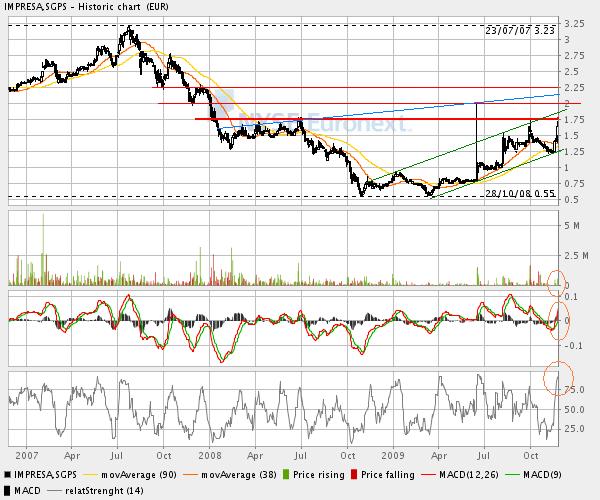Click the -0.1 MACD axis label
Viewport: 600px width, 500px height.
point(572,346)
